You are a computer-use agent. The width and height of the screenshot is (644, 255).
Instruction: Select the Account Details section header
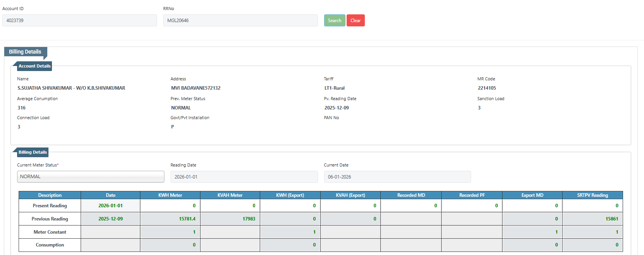(34, 66)
